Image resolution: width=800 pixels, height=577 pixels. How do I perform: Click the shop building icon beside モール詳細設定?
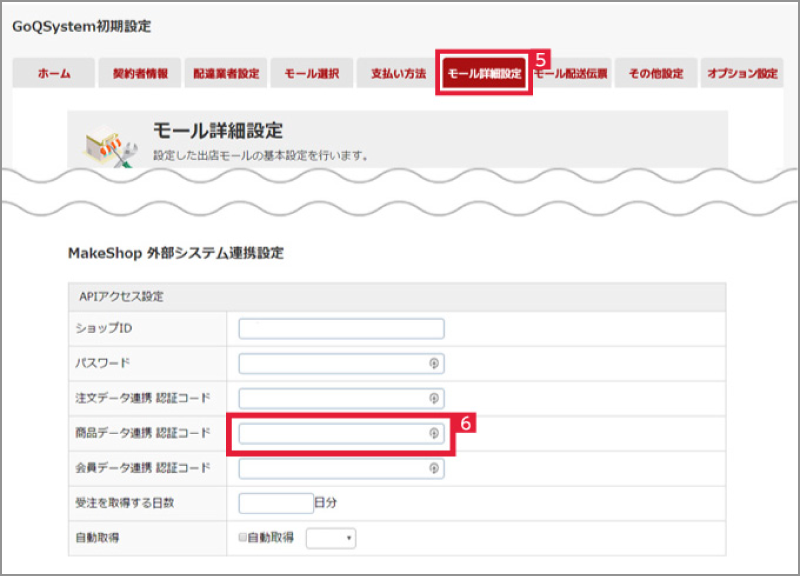point(110,146)
